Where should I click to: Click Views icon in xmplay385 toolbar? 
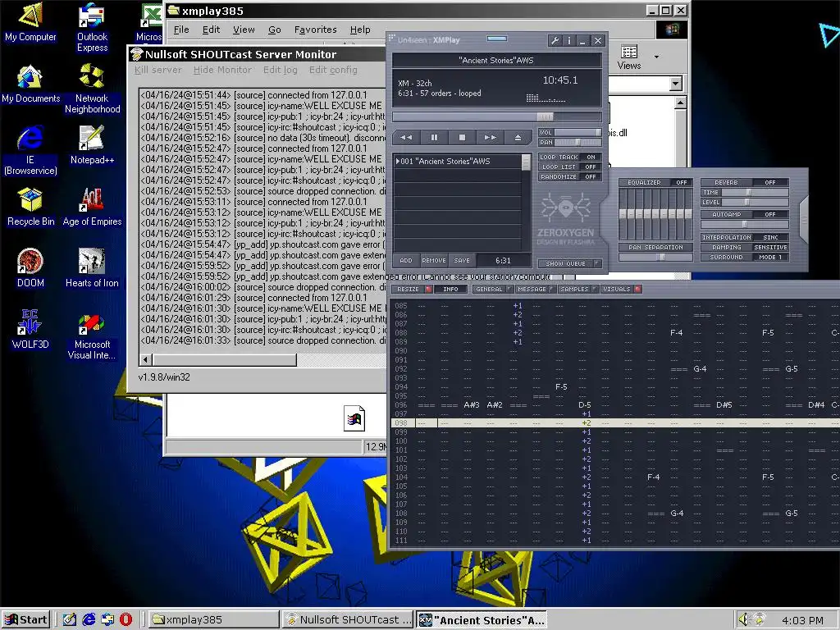click(629, 57)
